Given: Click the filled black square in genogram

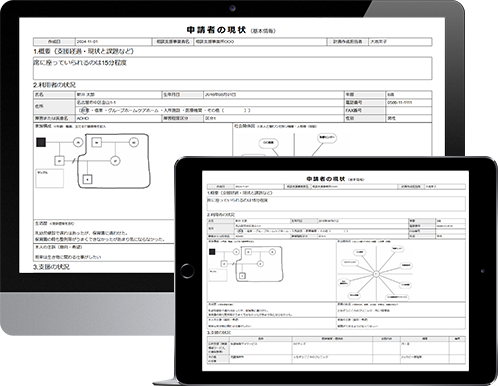Looking at the screenshot, I should point(41,142).
